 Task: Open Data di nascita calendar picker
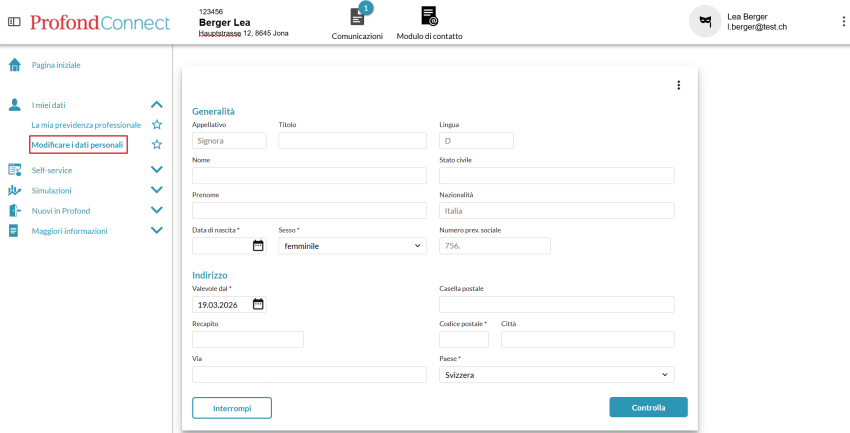pyautogui.click(x=258, y=245)
